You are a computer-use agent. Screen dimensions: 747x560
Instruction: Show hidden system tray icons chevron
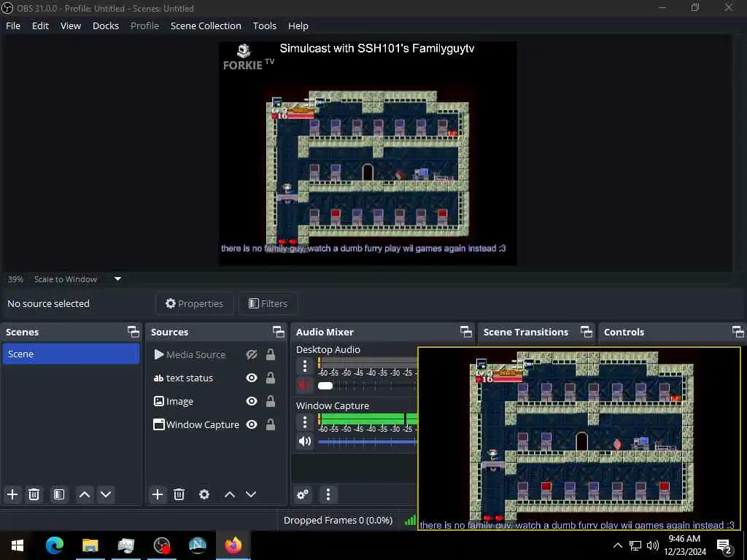tap(617, 545)
